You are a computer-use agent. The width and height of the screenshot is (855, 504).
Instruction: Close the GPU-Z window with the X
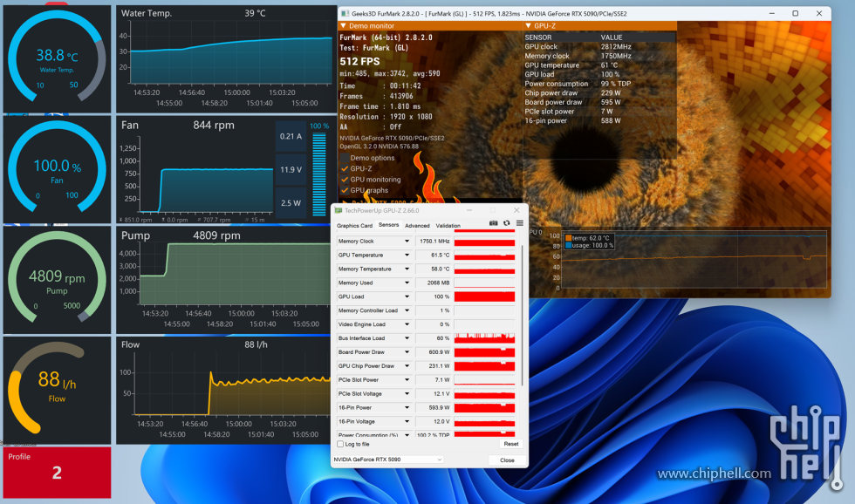coord(516,210)
